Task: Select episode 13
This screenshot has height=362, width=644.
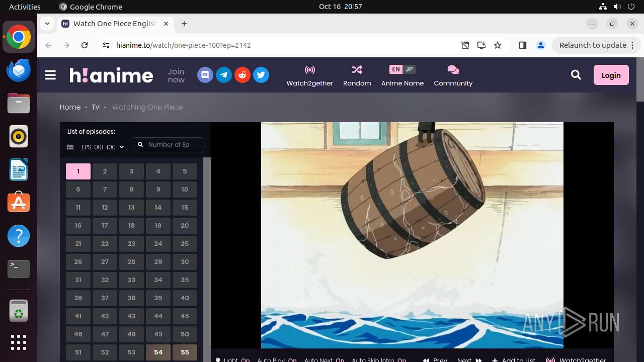Action: (x=131, y=208)
